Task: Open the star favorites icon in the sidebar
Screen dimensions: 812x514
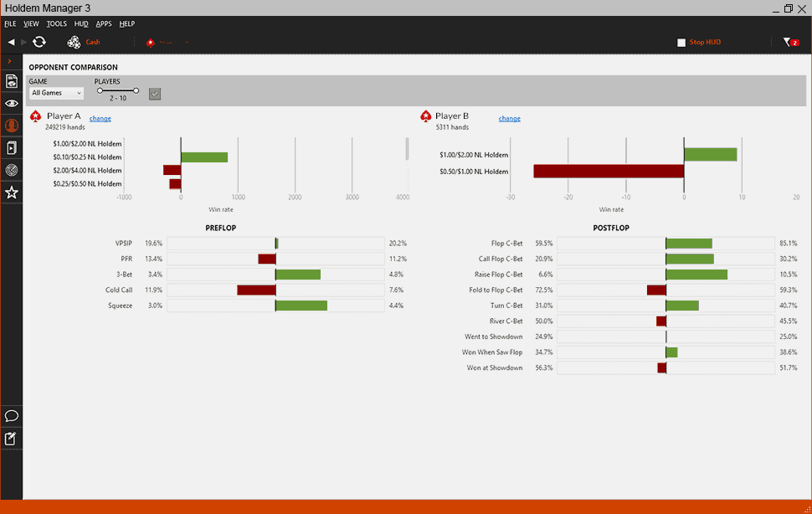Action: [x=12, y=193]
